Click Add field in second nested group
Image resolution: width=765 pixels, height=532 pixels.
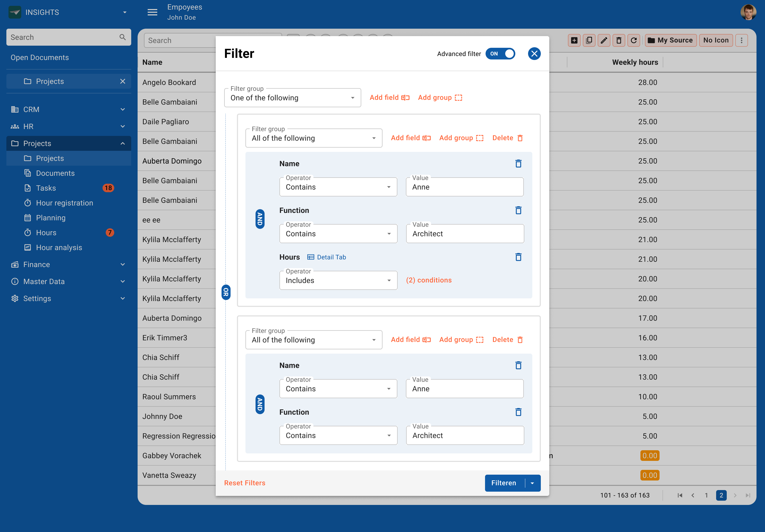pos(411,340)
